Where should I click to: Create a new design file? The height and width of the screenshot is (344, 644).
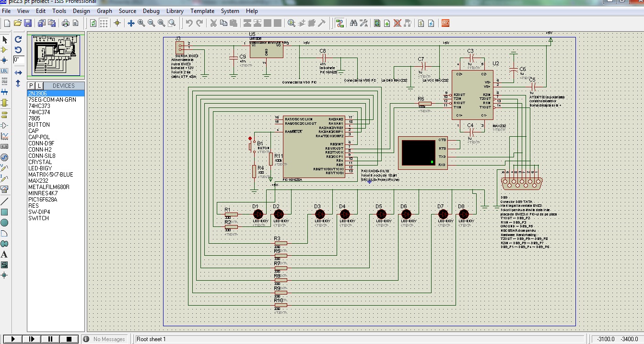tap(7, 23)
